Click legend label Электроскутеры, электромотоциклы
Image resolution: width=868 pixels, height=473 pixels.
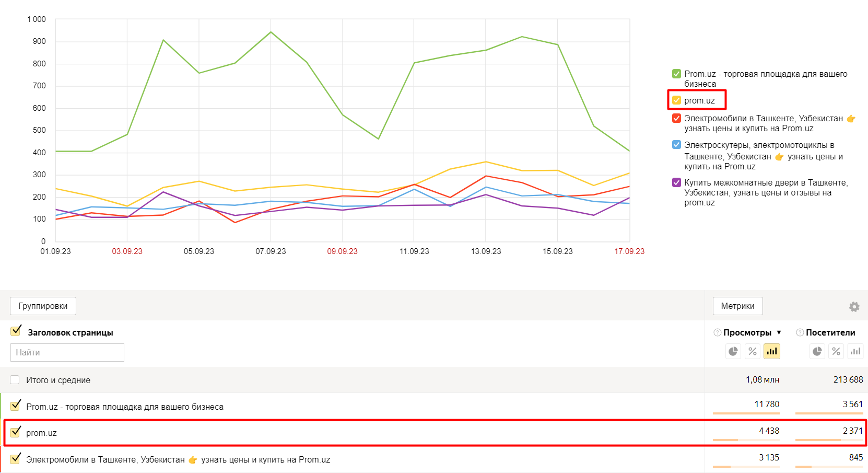764,155
